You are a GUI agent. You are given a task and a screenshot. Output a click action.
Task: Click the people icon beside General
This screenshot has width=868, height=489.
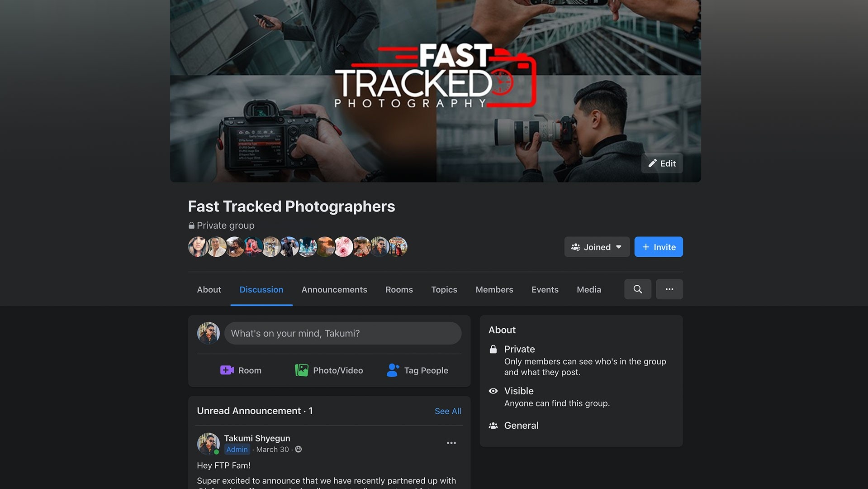(493, 426)
